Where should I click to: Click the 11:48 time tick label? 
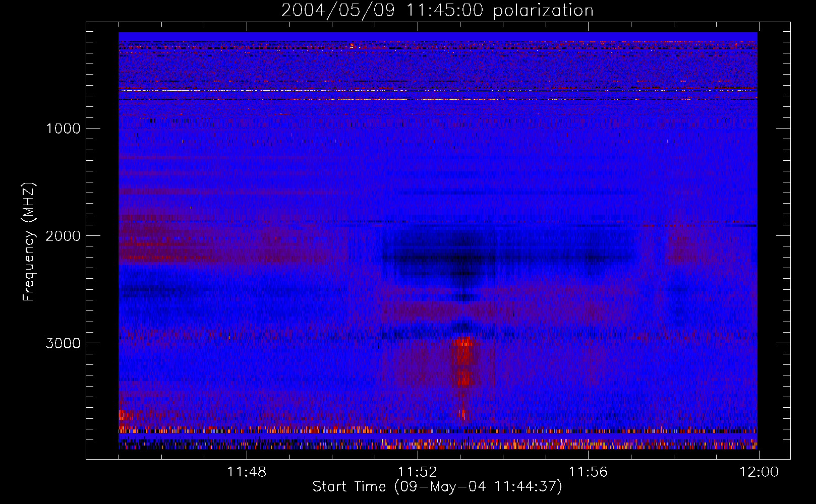pyautogui.click(x=247, y=472)
